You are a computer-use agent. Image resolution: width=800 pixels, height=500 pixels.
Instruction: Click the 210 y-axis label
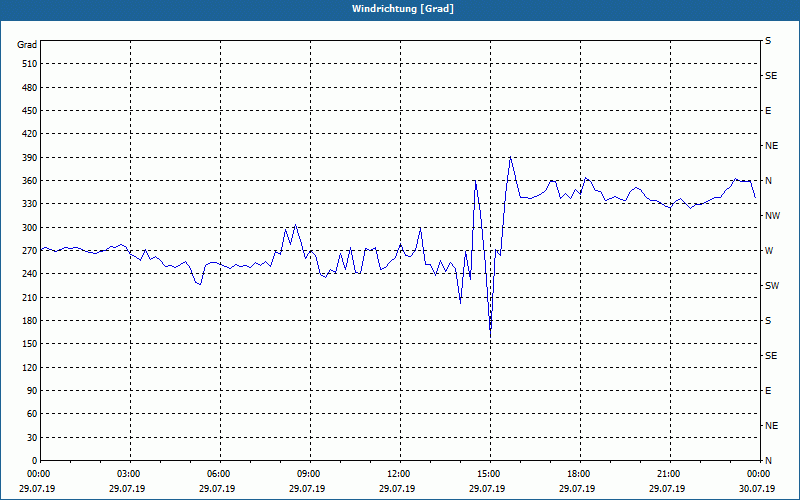29,297
